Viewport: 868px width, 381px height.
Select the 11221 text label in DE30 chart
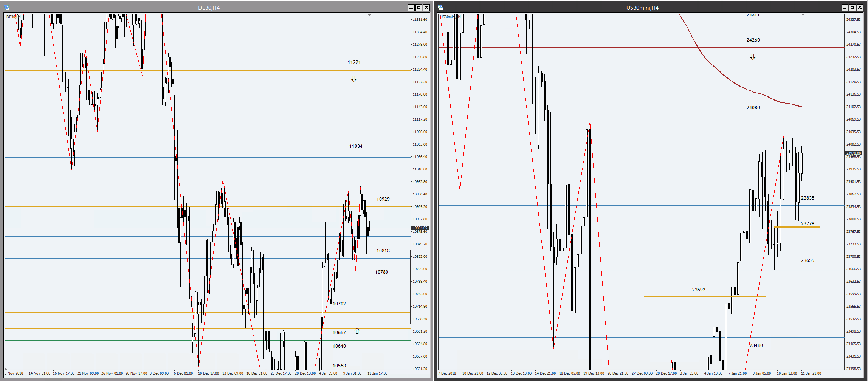(354, 62)
